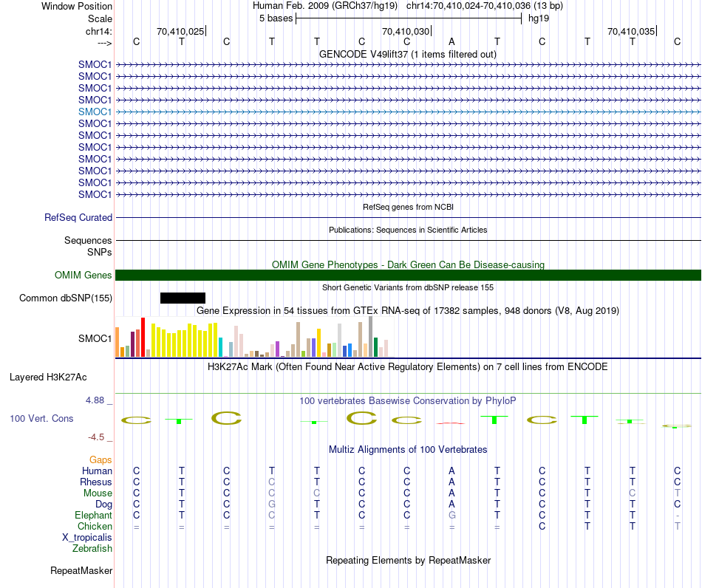This screenshot has height=588, width=702.
Task: Open the RefSeq Curated track label
Action: point(78,217)
